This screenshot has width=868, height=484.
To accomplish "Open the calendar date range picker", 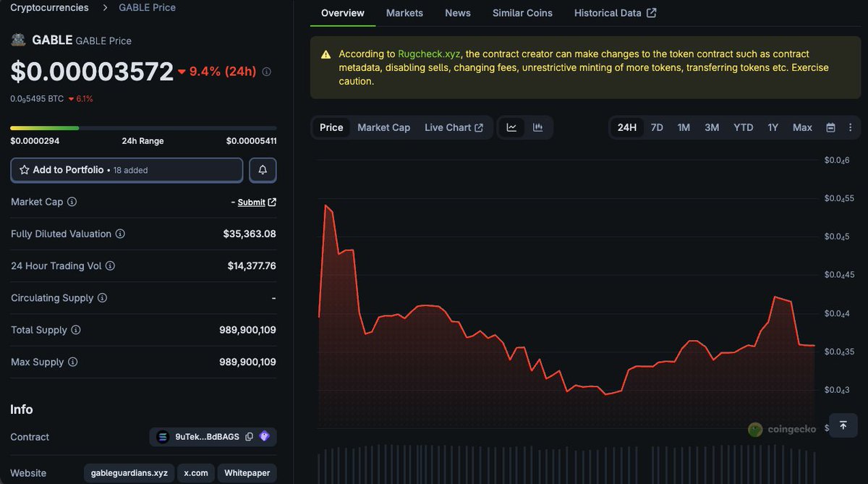I will pos(830,127).
